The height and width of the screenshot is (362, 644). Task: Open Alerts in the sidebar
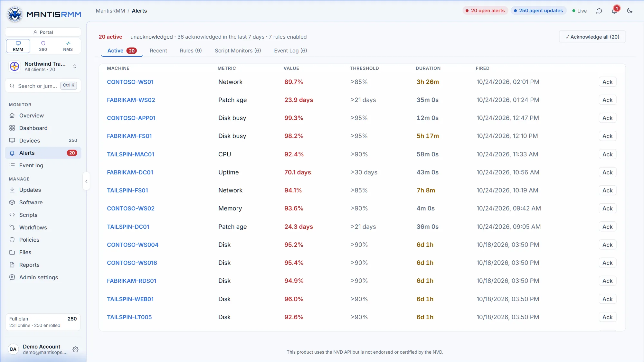pos(43,153)
